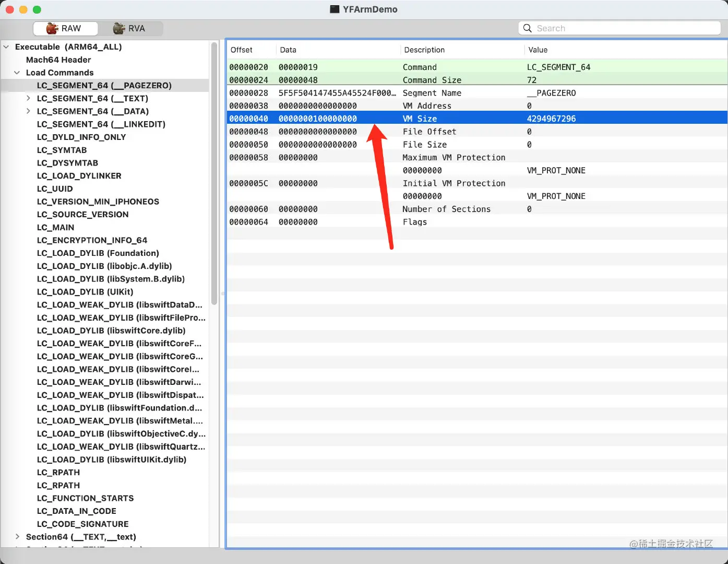Select the Command Size row

477,80
